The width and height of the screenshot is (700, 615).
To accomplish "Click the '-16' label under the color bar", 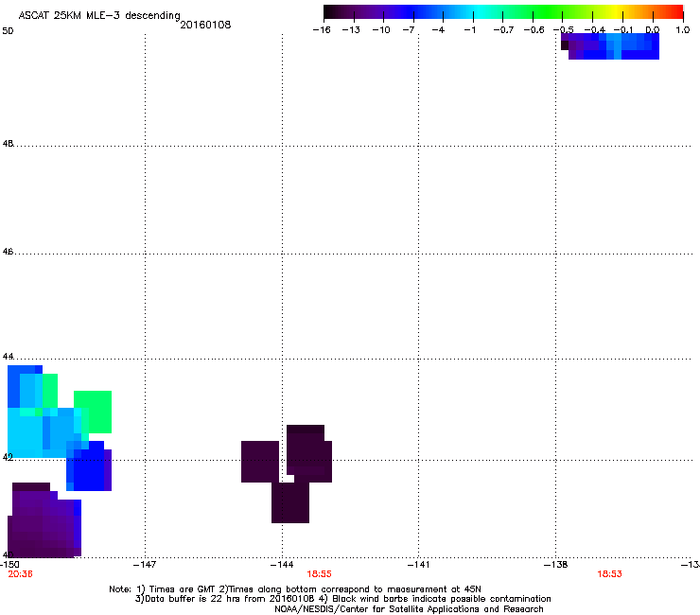I will pos(322,30).
